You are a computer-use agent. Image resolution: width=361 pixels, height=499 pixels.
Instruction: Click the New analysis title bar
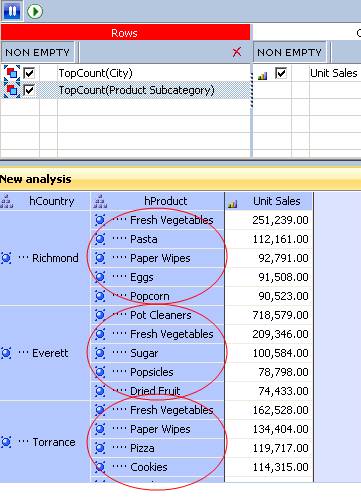point(180,179)
